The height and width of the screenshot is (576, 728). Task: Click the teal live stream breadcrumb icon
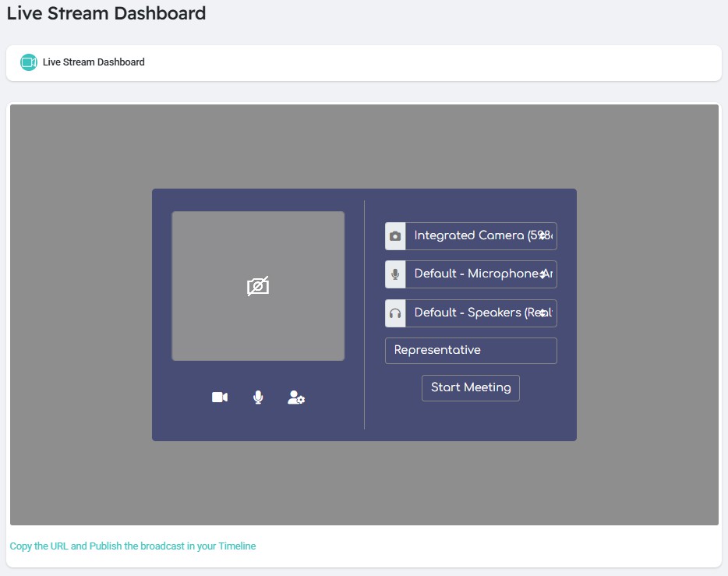click(29, 62)
